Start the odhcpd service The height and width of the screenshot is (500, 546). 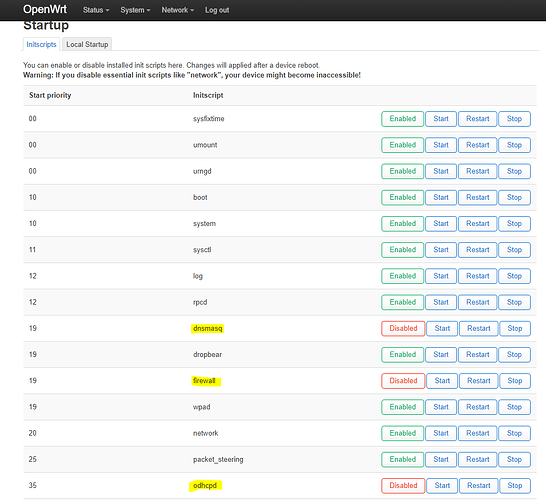(442, 485)
